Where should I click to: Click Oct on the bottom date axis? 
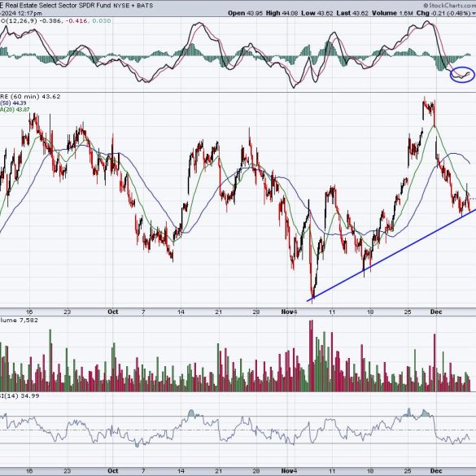112,471
